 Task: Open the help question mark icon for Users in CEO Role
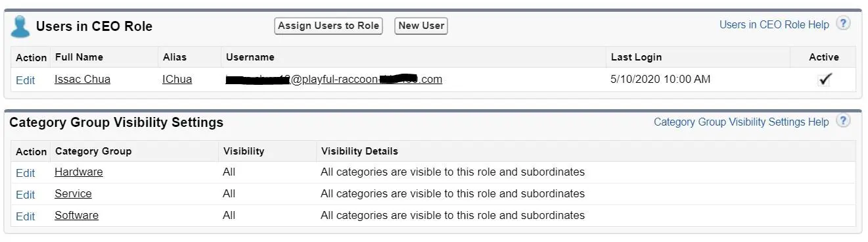click(x=843, y=24)
